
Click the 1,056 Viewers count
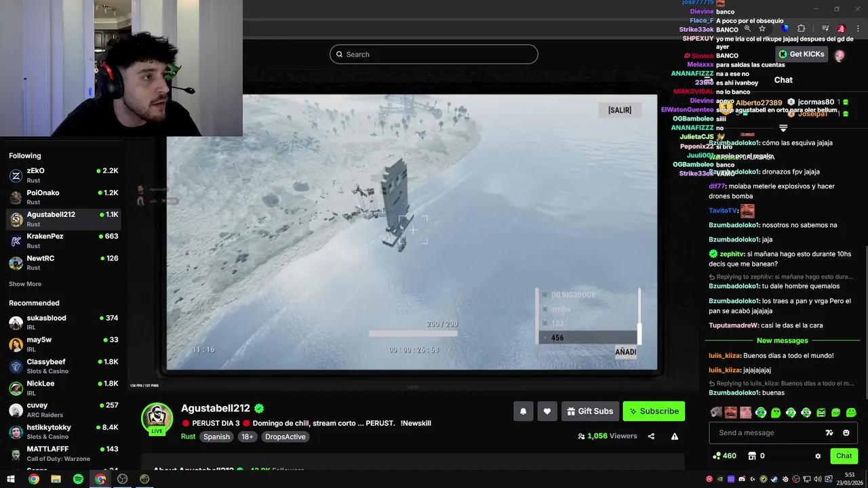click(x=608, y=436)
